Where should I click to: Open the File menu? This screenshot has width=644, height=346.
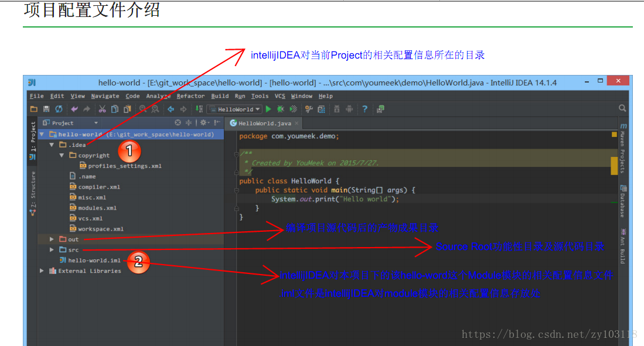[x=36, y=96]
